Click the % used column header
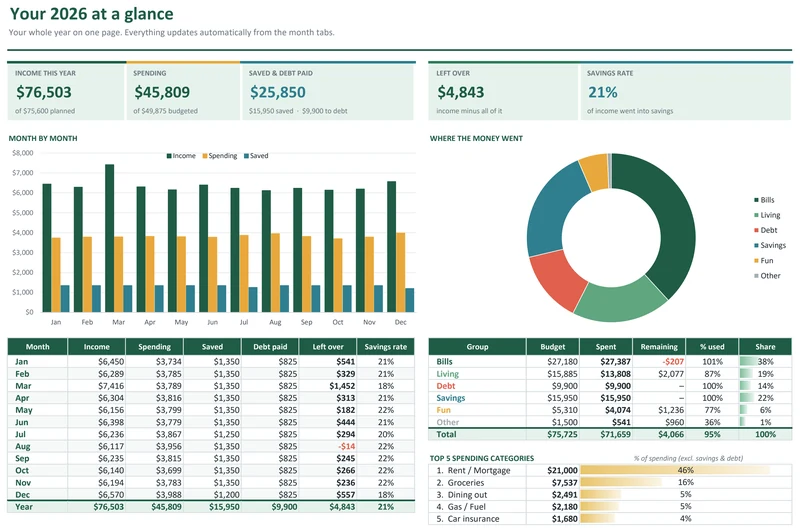800x532 pixels. click(x=712, y=347)
